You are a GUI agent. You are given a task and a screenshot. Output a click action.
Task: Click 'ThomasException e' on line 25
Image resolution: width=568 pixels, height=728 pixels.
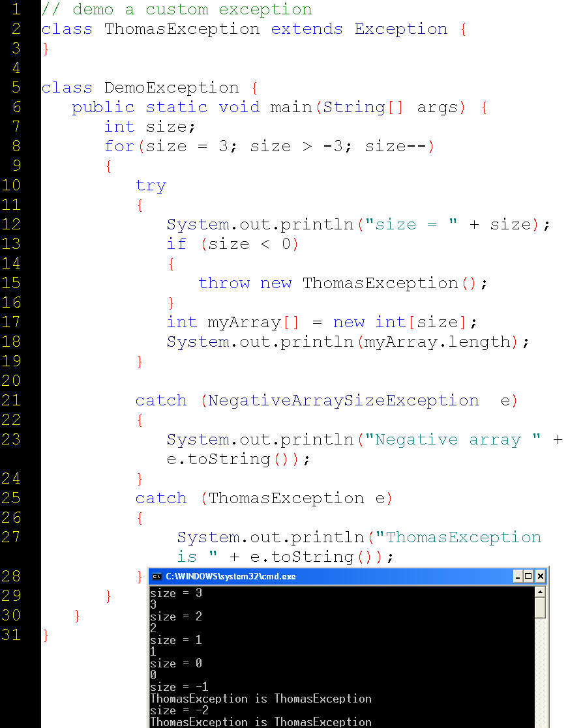coord(297,499)
